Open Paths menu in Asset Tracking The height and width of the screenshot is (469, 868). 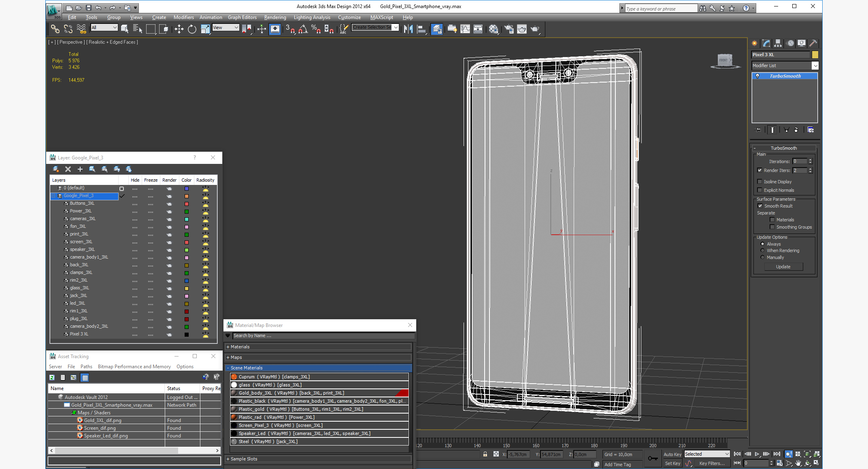[x=86, y=367]
